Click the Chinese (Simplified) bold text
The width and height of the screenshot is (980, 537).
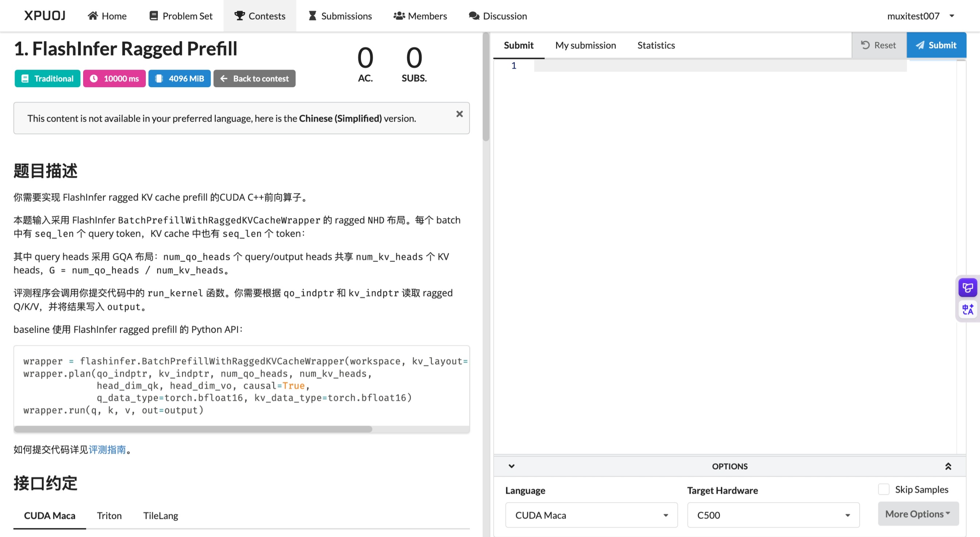pyautogui.click(x=340, y=118)
